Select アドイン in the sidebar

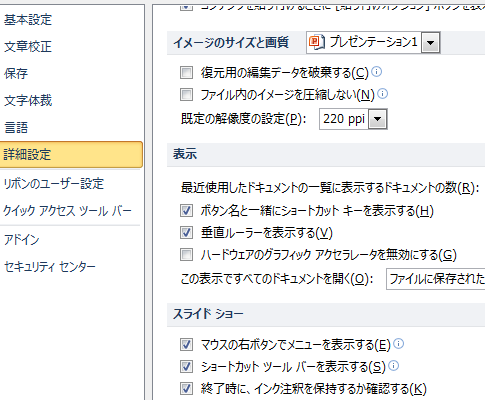[22, 240]
